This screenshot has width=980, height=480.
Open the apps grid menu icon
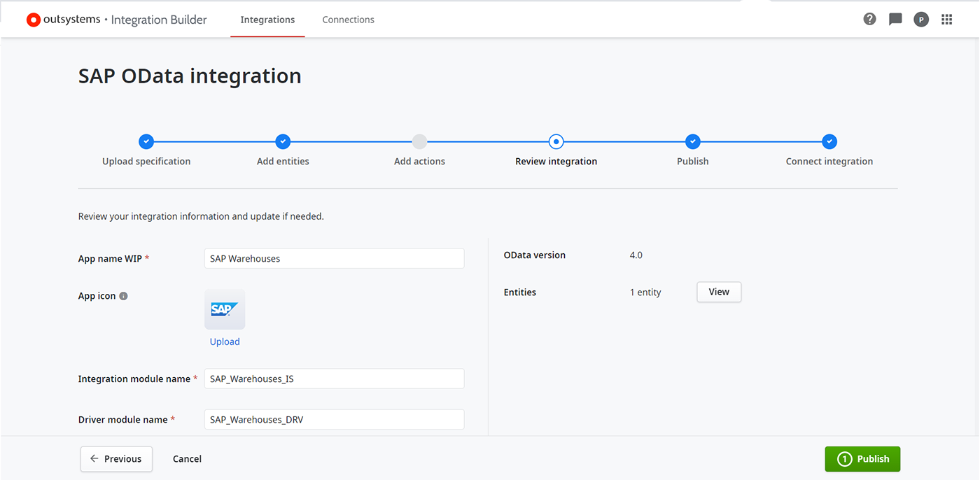[947, 20]
